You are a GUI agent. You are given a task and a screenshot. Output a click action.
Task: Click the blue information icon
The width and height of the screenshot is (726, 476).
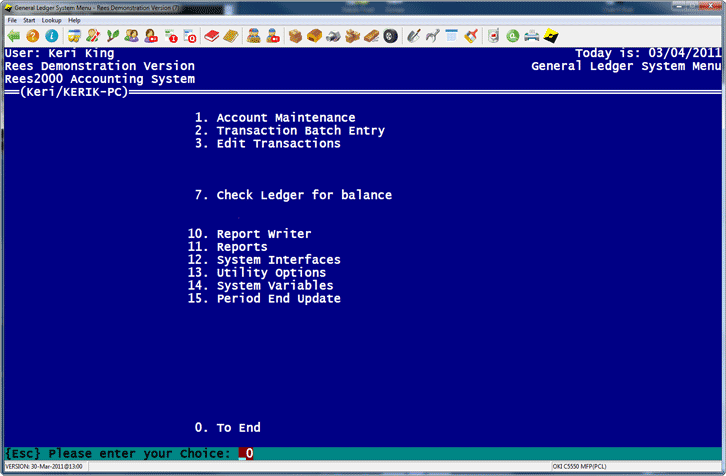click(50, 36)
